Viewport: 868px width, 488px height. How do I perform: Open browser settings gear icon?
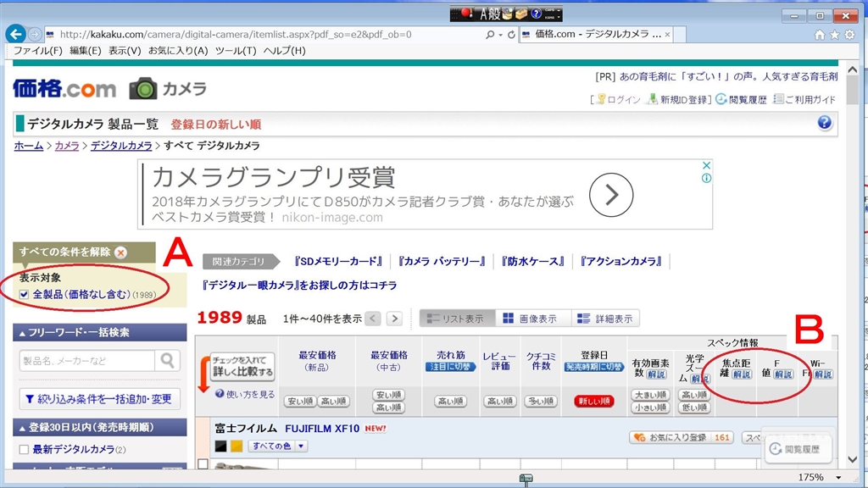pos(849,35)
